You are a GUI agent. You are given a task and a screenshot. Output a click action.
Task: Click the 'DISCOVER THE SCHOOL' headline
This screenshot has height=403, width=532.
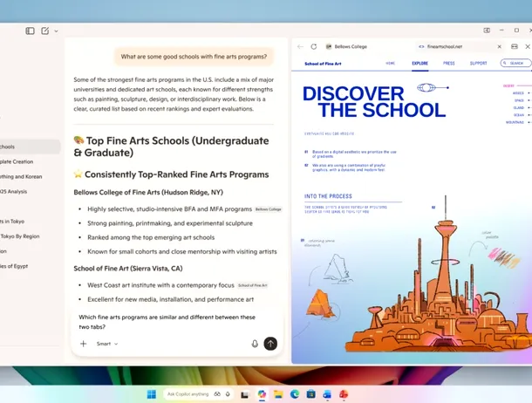click(x=374, y=102)
